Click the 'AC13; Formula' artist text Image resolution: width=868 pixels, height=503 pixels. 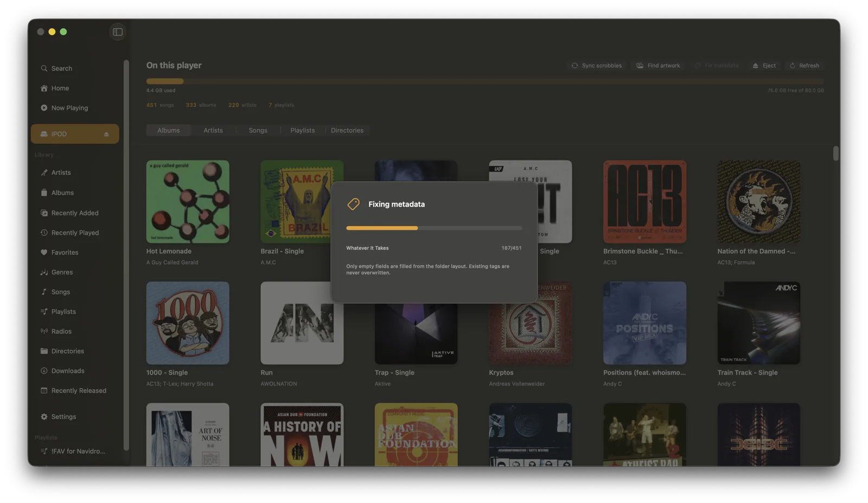coord(736,263)
